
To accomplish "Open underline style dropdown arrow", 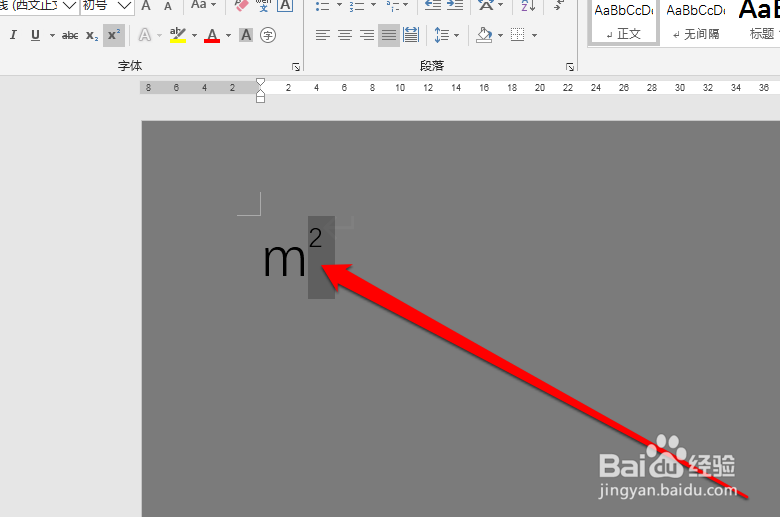I will click(x=52, y=35).
